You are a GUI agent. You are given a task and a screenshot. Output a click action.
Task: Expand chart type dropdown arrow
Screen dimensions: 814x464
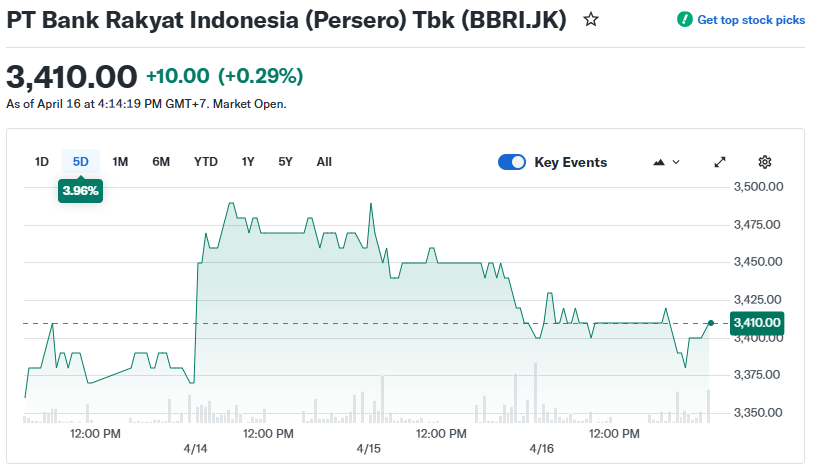click(677, 162)
